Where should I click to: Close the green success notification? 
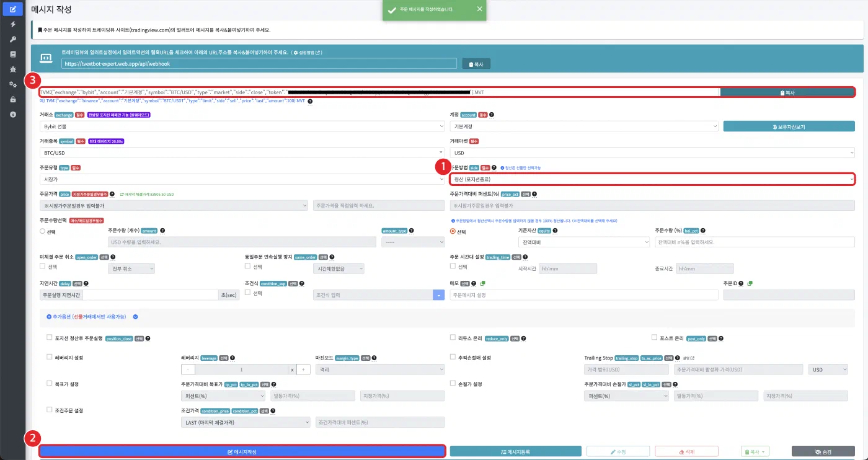[479, 9]
